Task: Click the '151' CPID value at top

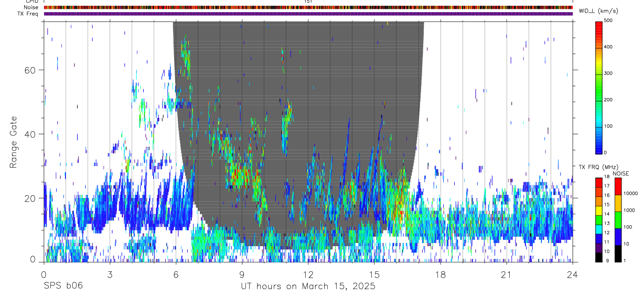Action: pyautogui.click(x=308, y=2)
